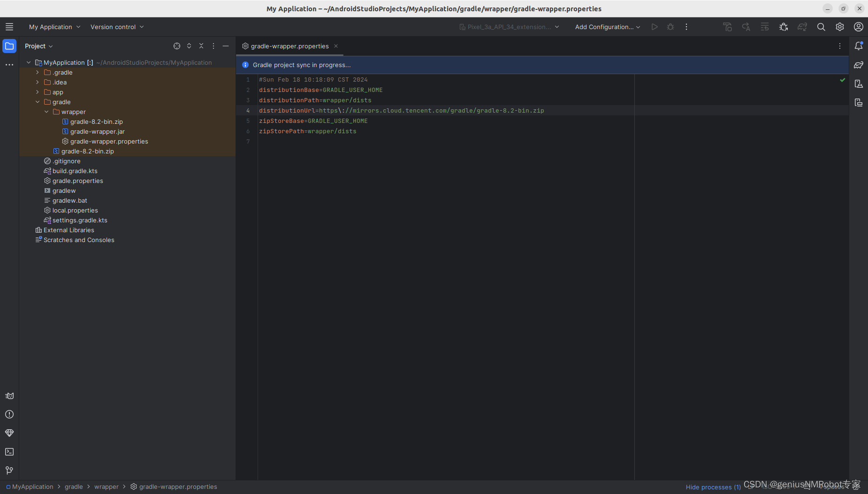Open the Notifications bell icon
Screen dimensions: 868x494
tap(859, 46)
